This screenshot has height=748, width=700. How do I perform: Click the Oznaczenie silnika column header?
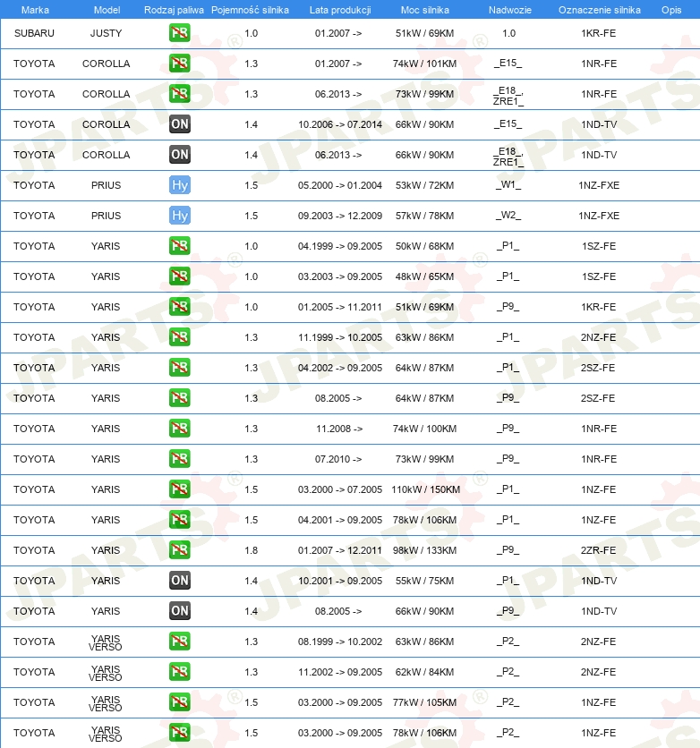point(600,10)
